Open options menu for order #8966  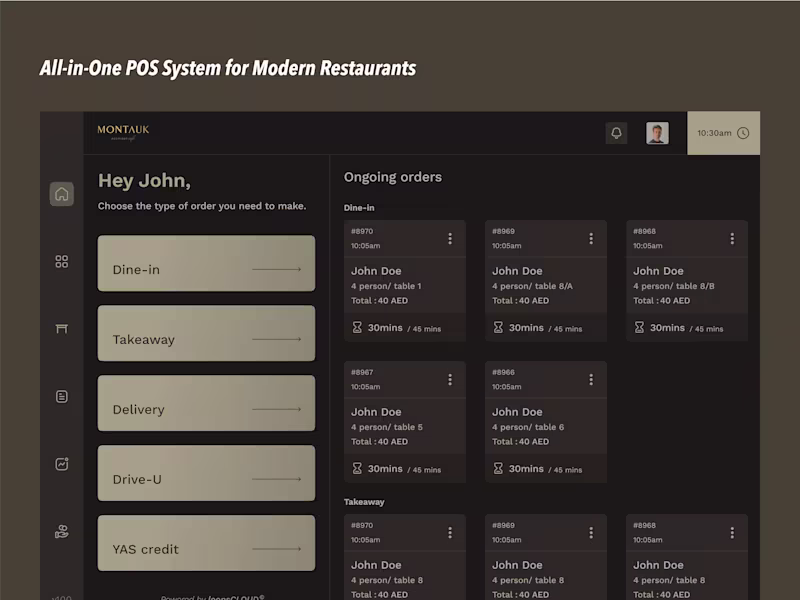[591, 380]
